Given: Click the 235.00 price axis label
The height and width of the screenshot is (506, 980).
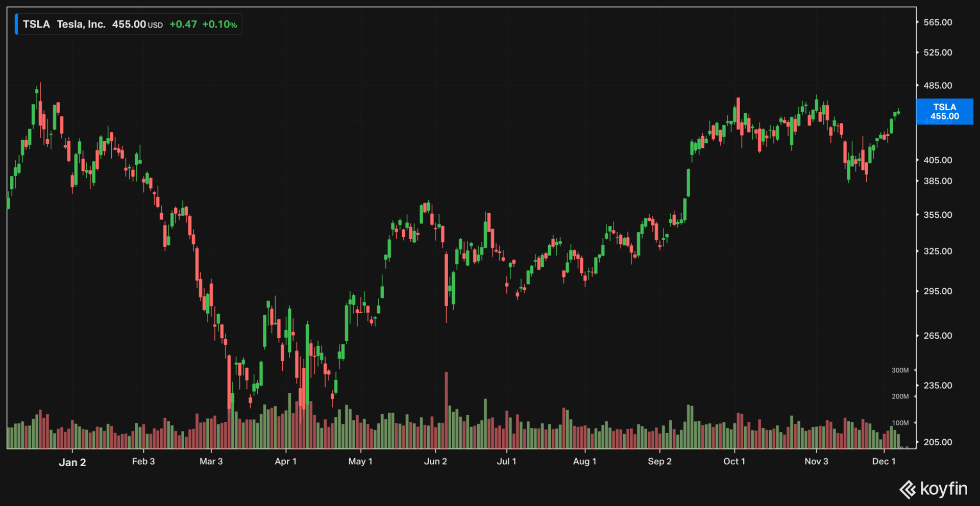Looking at the screenshot, I should coord(938,386).
